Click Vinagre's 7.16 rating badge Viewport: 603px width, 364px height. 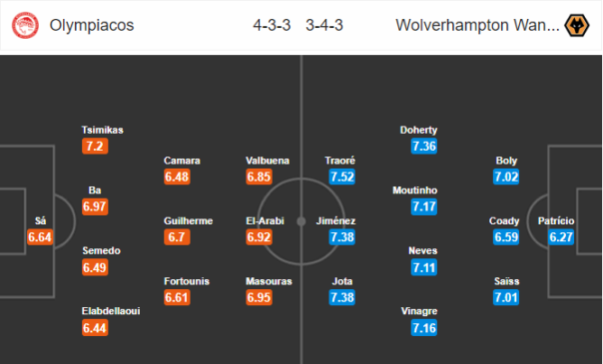click(x=423, y=328)
